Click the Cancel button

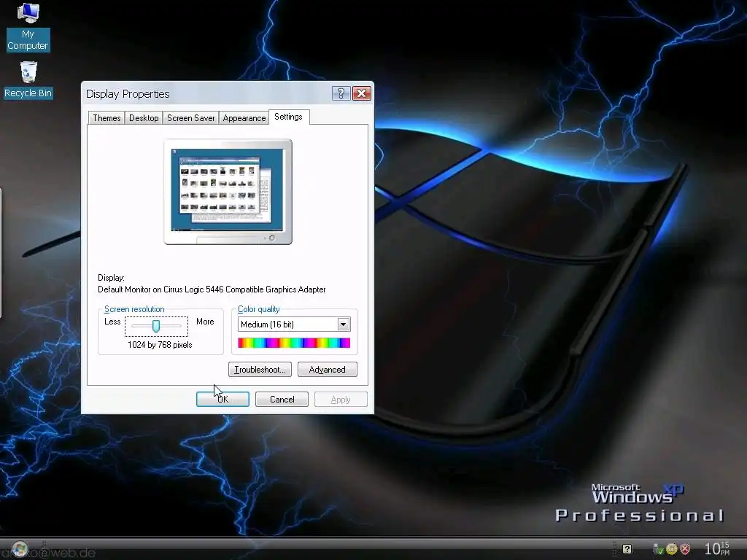click(282, 399)
